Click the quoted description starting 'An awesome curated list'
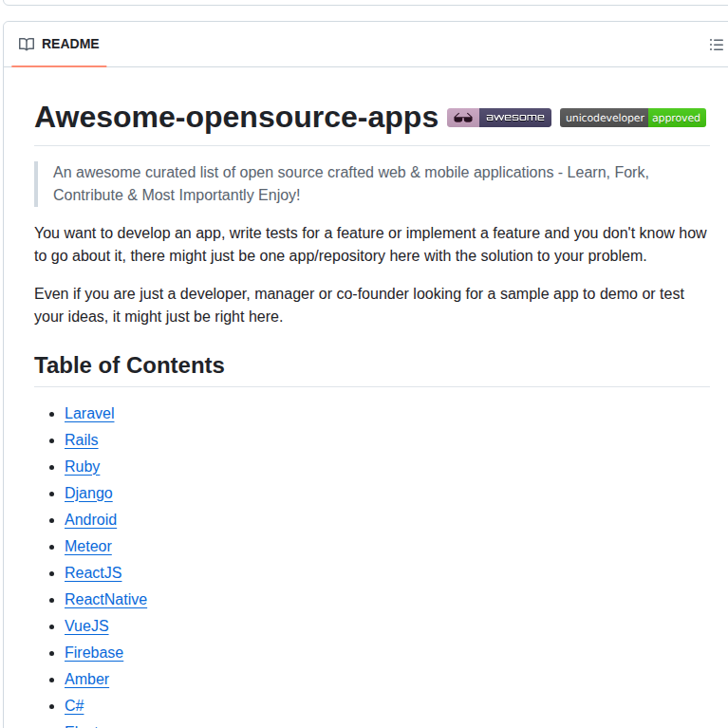 351,183
